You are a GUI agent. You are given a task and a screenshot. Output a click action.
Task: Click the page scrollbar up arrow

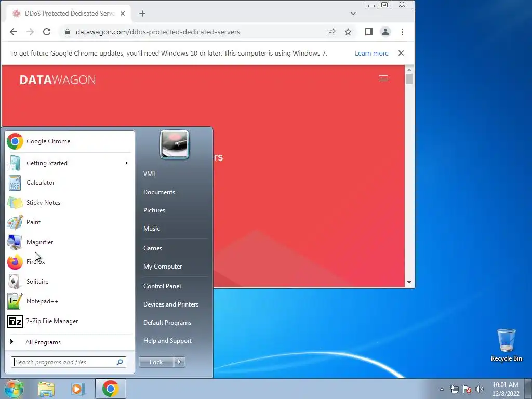[x=409, y=70]
